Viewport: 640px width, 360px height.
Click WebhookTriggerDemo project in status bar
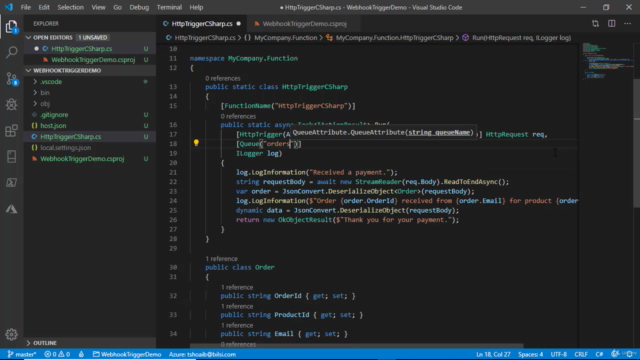pyautogui.click(x=127, y=354)
